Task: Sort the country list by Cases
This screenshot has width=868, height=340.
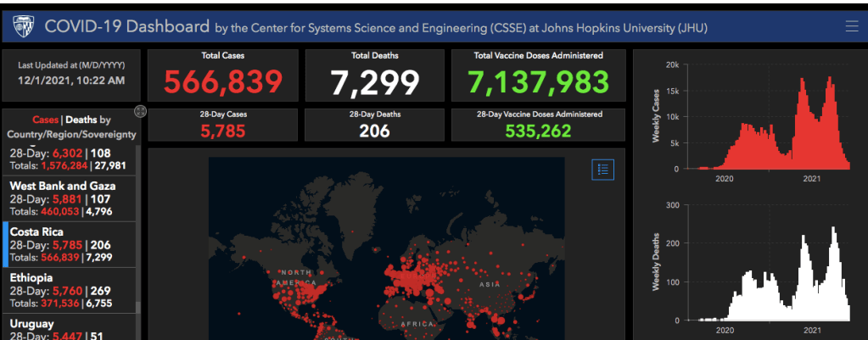Action: [x=44, y=120]
